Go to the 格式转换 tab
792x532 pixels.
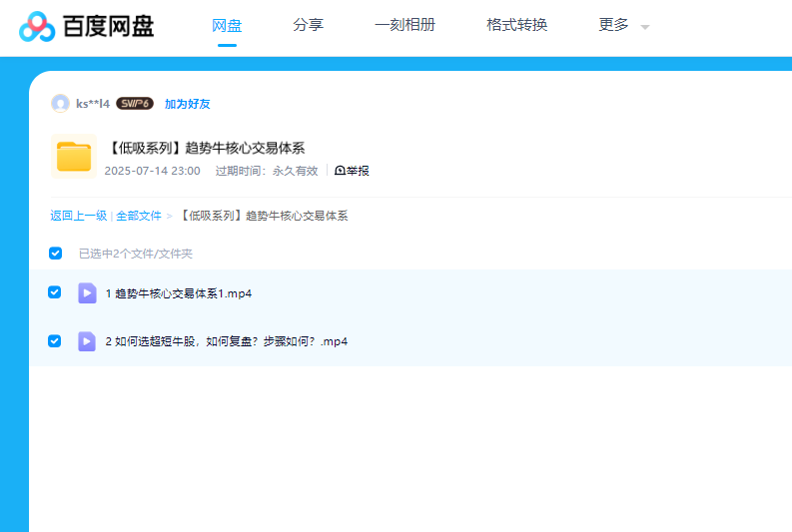517,25
